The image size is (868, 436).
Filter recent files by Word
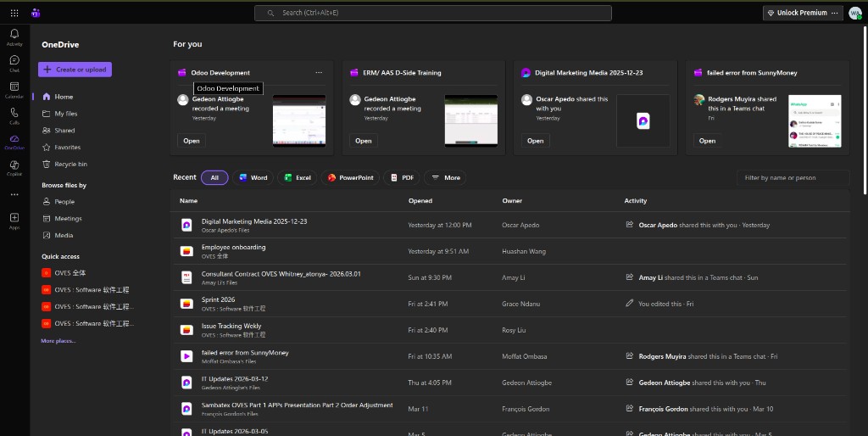coord(253,178)
